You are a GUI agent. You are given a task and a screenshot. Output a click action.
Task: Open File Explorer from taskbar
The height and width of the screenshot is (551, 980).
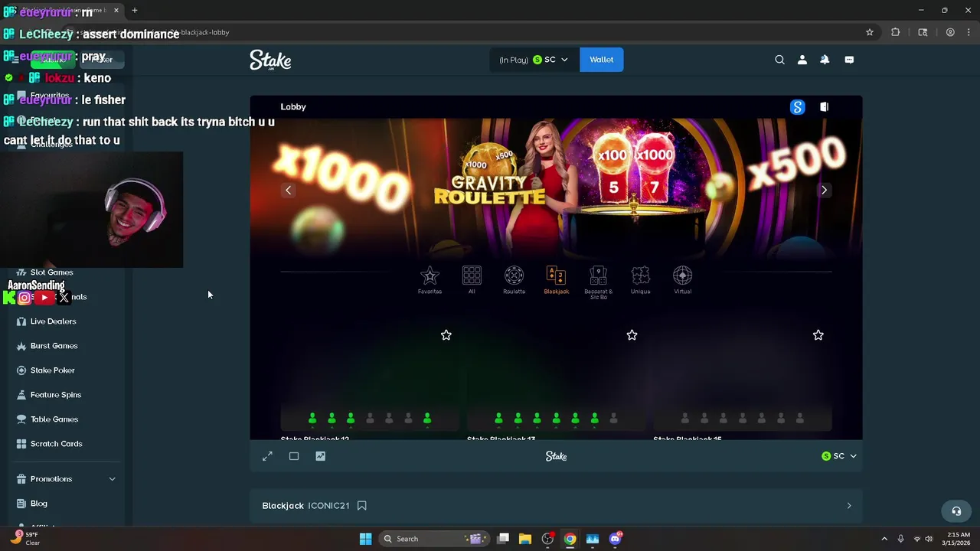(525, 539)
